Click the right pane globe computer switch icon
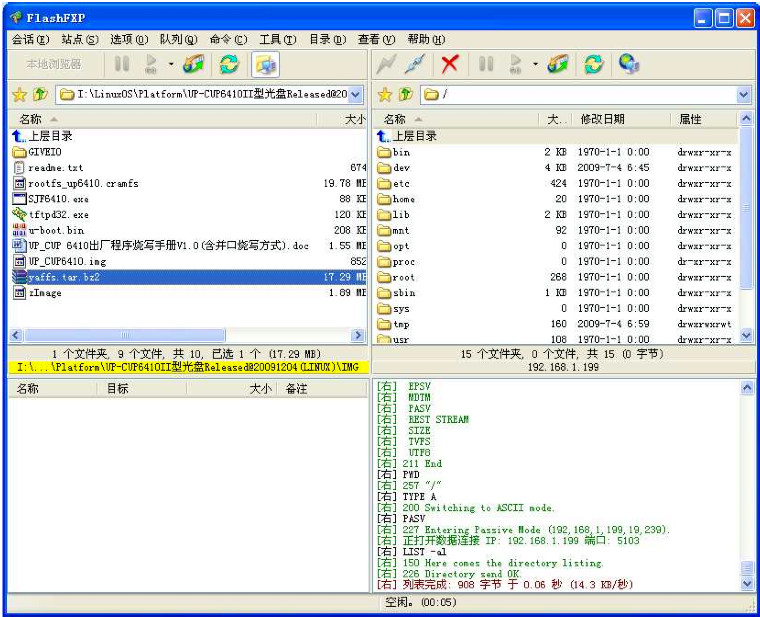 [629, 63]
